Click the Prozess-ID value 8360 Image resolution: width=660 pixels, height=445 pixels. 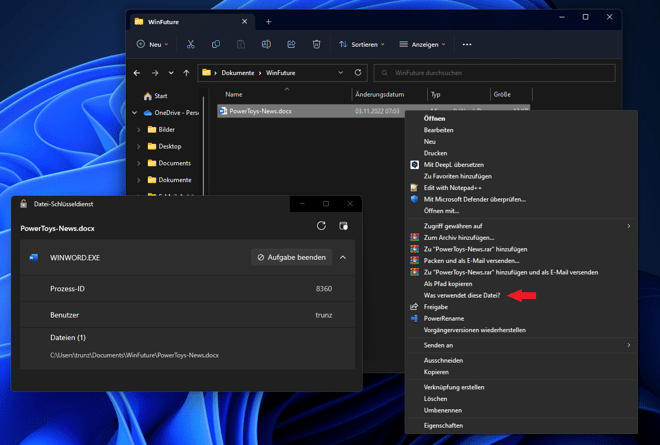pyautogui.click(x=324, y=288)
